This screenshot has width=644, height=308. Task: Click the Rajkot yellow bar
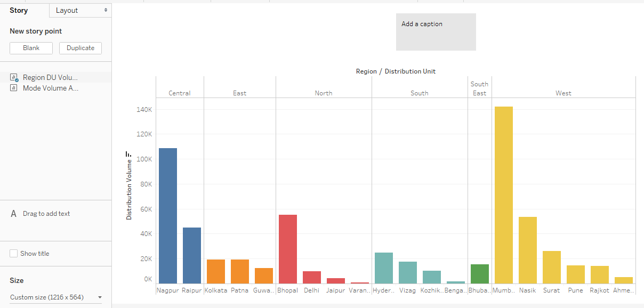point(600,274)
